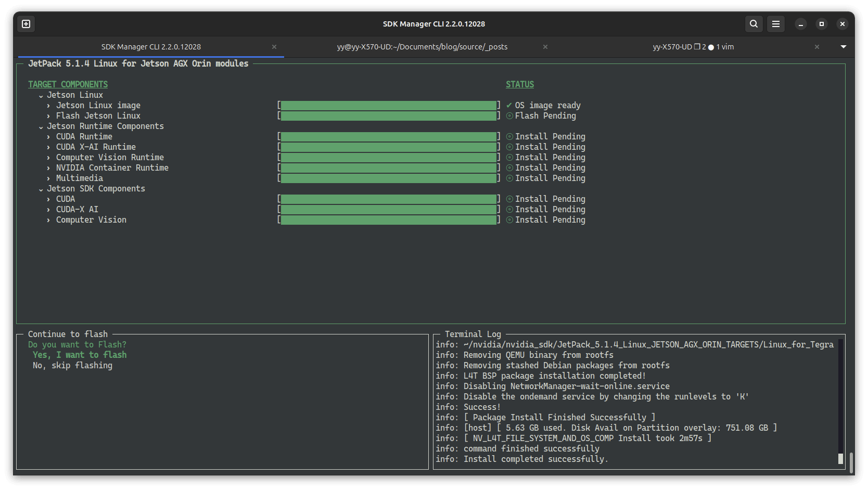Click the STATUS column heading

pos(520,84)
